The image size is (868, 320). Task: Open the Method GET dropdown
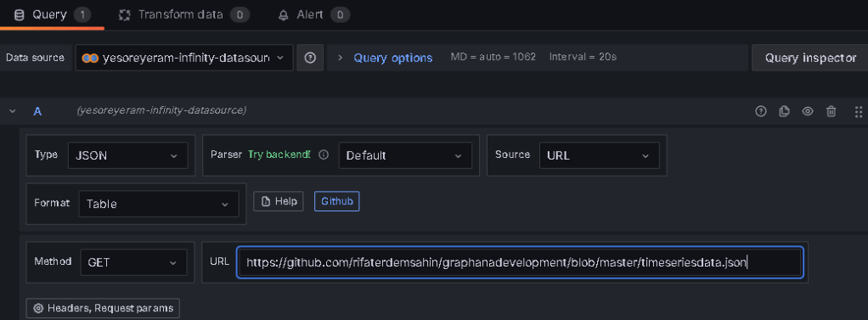(x=133, y=262)
